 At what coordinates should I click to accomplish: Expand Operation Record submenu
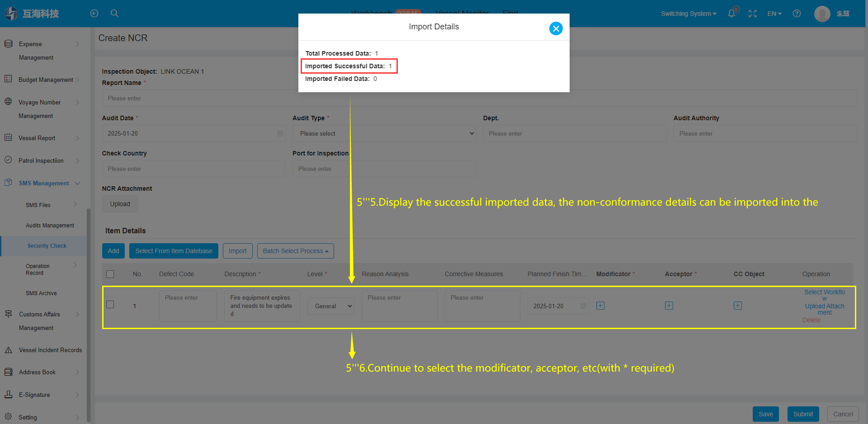(75, 265)
